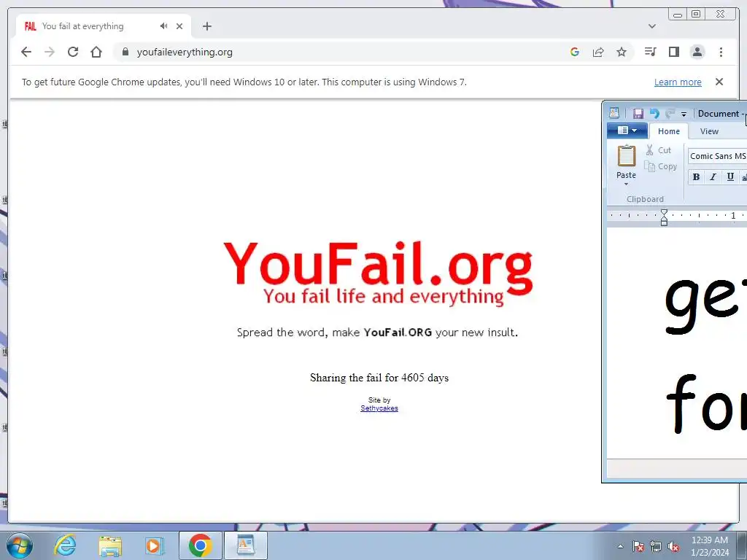
Task: Customize WordPad Quick Access Toolbar dropdown
Action: click(x=684, y=114)
